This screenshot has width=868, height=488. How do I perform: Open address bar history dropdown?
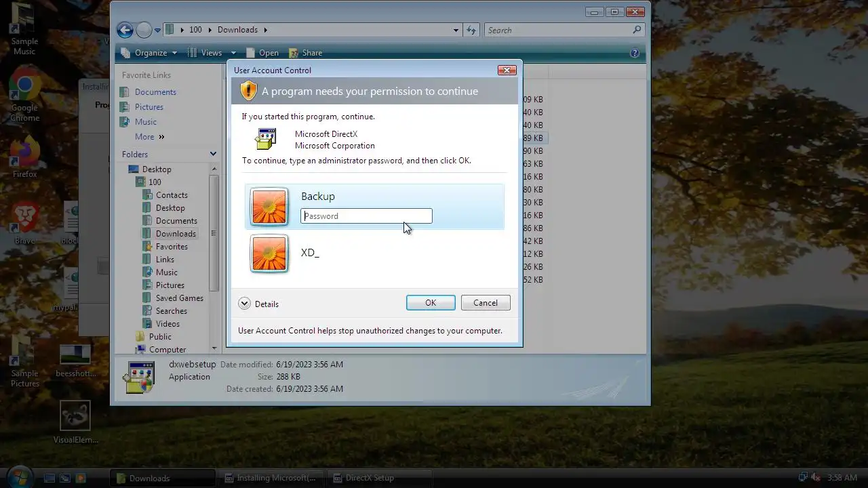[456, 30]
